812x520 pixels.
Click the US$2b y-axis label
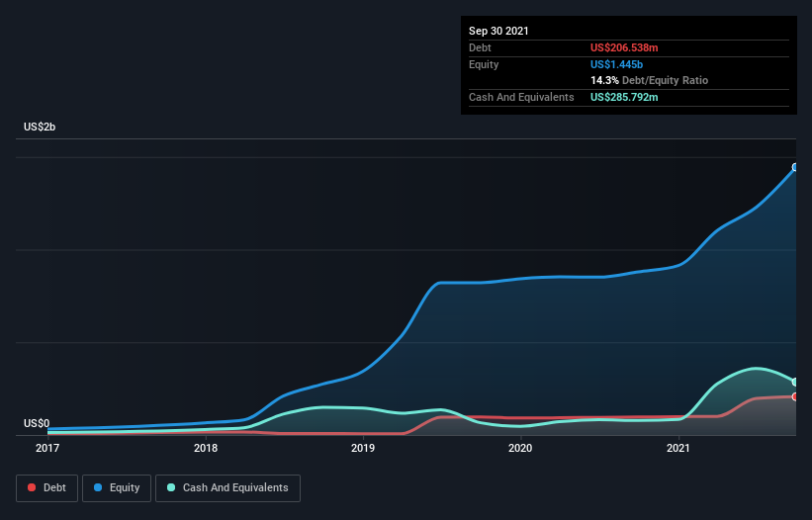click(40, 127)
